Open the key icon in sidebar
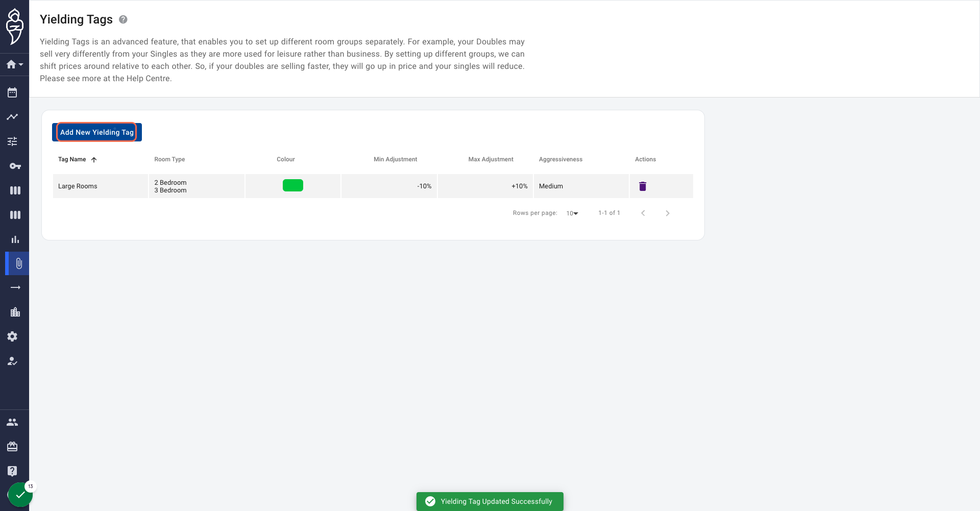The image size is (980, 511). (x=15, y=166)
